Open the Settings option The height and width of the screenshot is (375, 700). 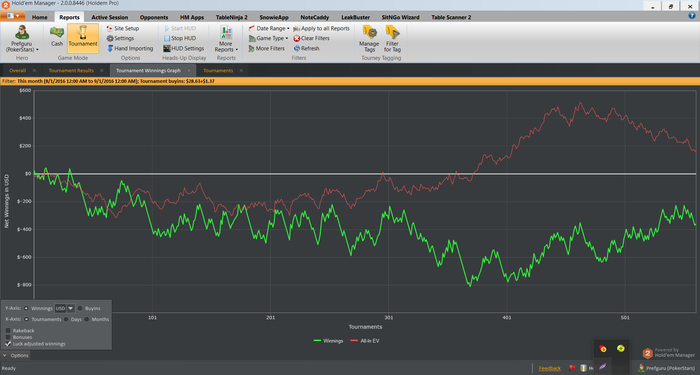121,38
